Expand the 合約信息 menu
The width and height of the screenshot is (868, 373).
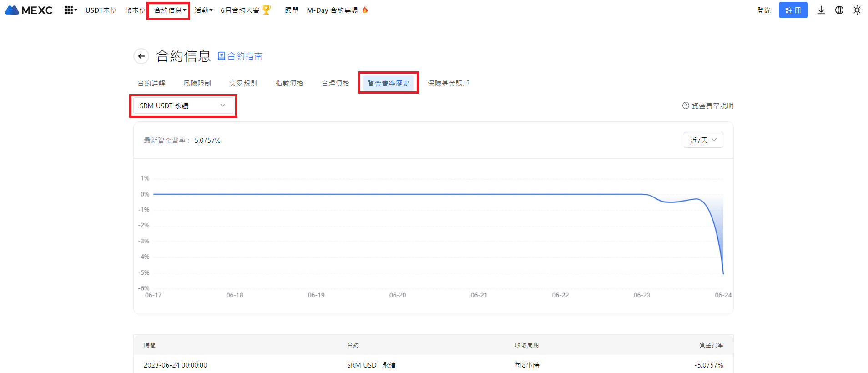tap(170, 10)
